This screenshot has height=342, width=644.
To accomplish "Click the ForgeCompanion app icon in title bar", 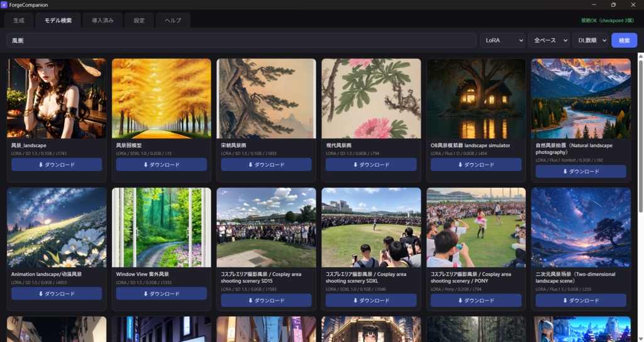I will (x=4, y=5).
